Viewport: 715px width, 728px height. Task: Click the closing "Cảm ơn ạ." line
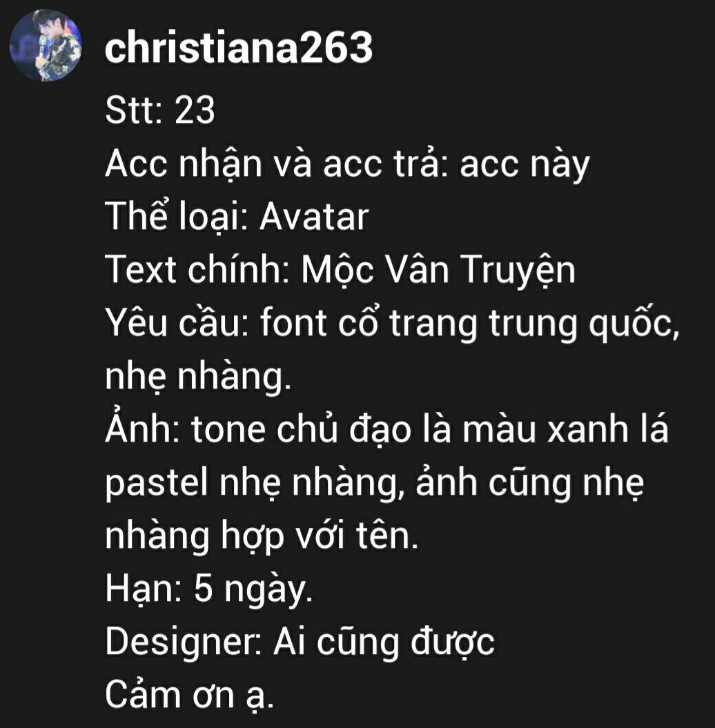point(189,695)
